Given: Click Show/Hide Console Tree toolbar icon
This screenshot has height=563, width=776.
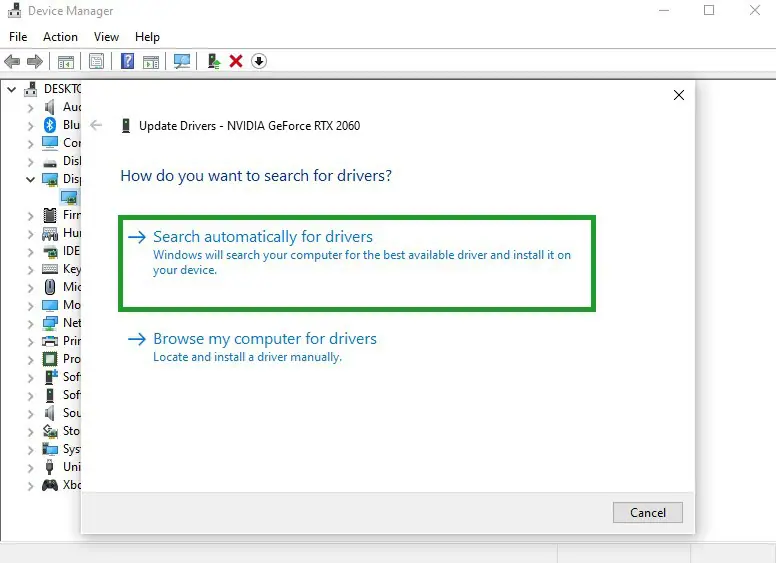Looking at the screenshot, I should click(x=66, y=62).
